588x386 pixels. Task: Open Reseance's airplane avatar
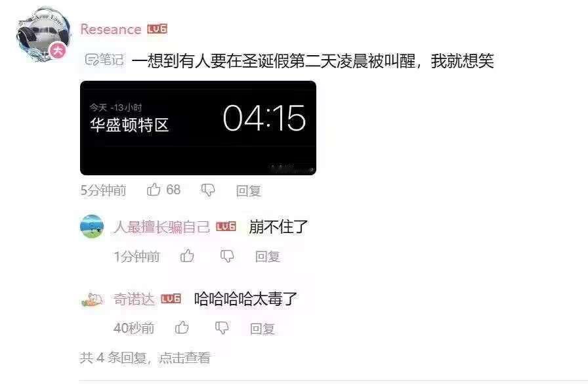pos(43,34)
